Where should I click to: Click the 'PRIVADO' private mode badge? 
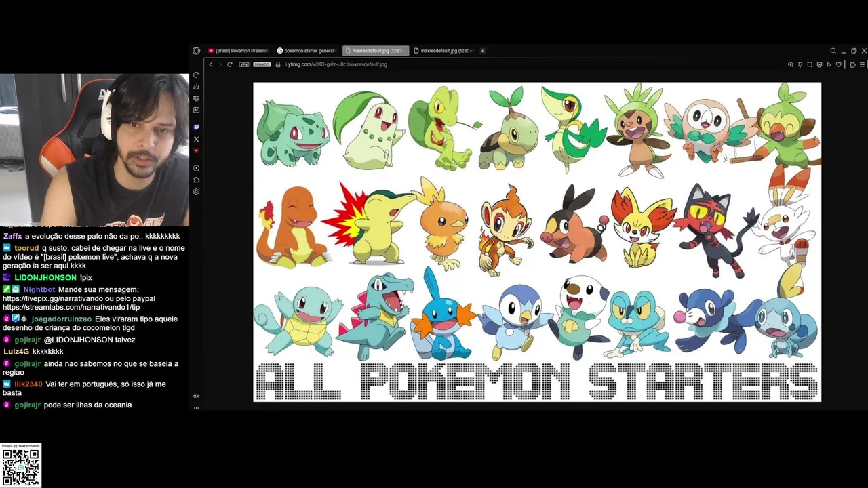pos(262,64)
